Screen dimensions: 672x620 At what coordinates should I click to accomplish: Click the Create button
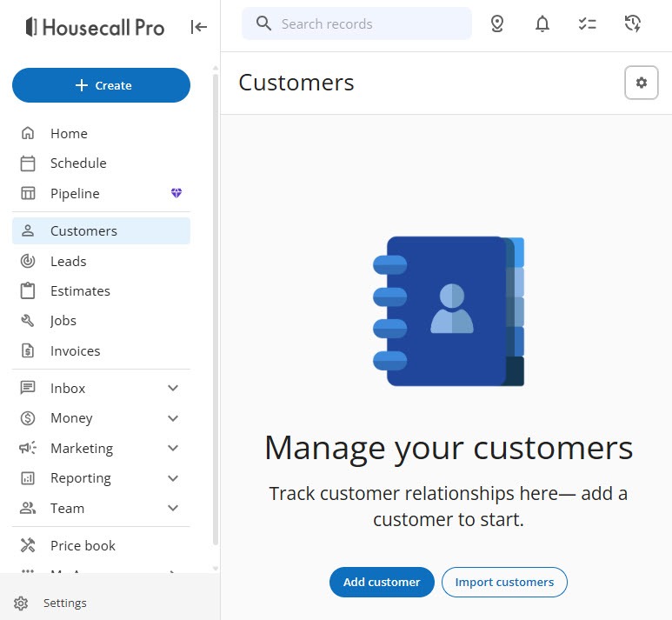click(101, 85)
